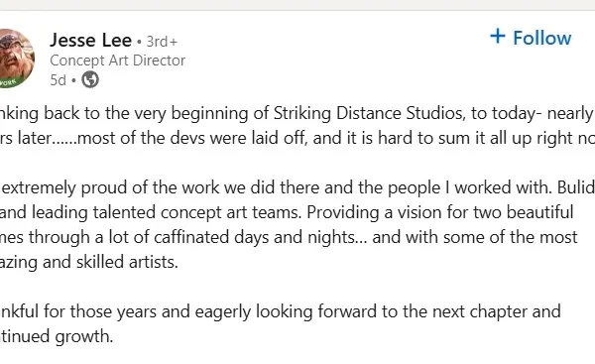Click the globe public visibility icon
The height and width of the screenshot is (364, 595).
pyautogui.click(x=90, y=79)
